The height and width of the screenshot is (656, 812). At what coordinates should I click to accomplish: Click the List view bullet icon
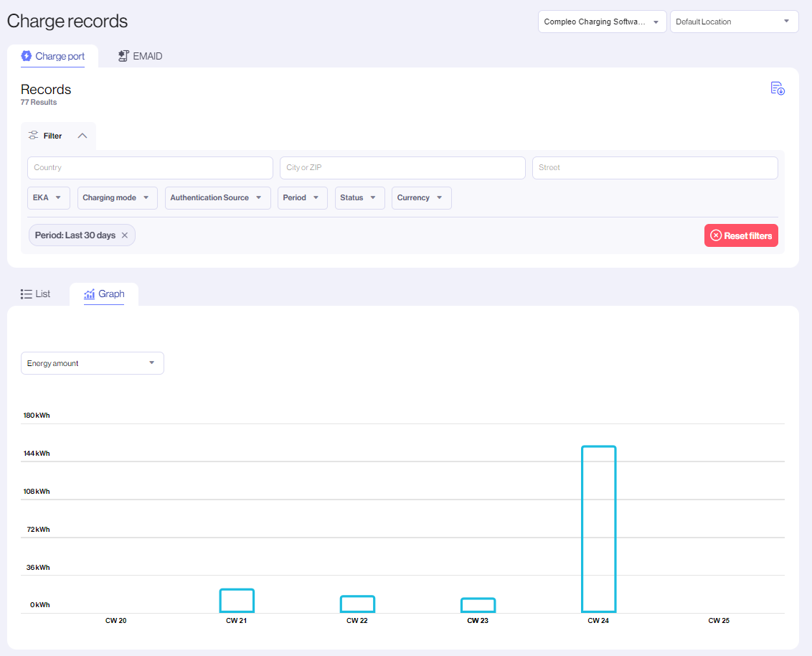(27, 294)
